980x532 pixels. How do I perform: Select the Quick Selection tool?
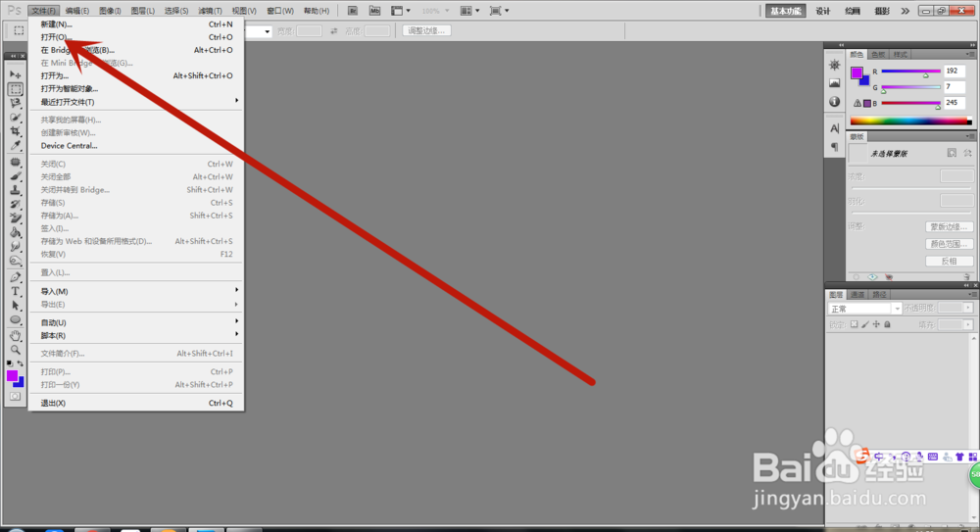click(x=15, y=118)
